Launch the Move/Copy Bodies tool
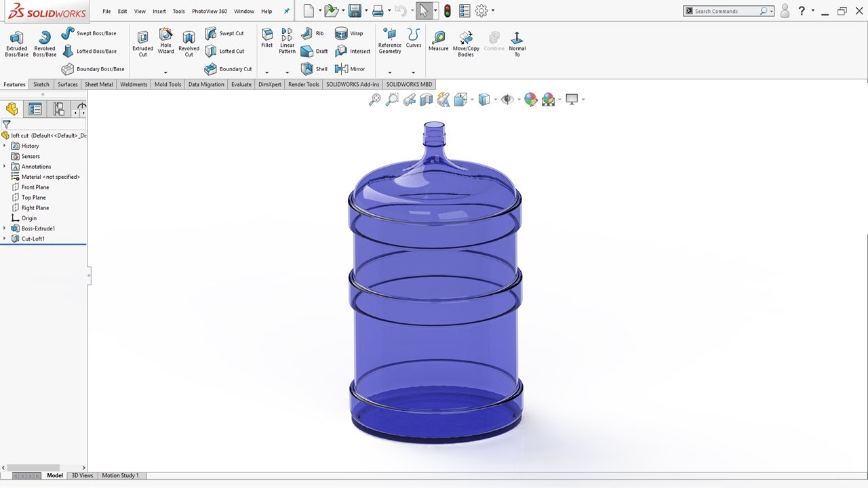 466,43
